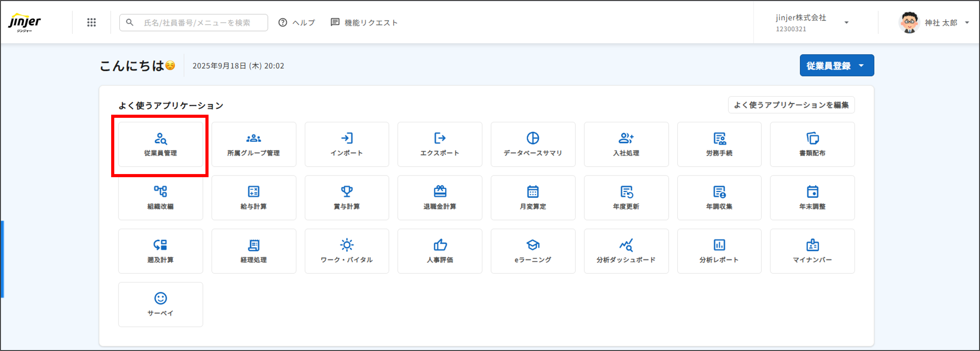Viewport: 980px width, 351px height.
Task: Launch the 組織改編 tool
Action: tap(160, 198)
